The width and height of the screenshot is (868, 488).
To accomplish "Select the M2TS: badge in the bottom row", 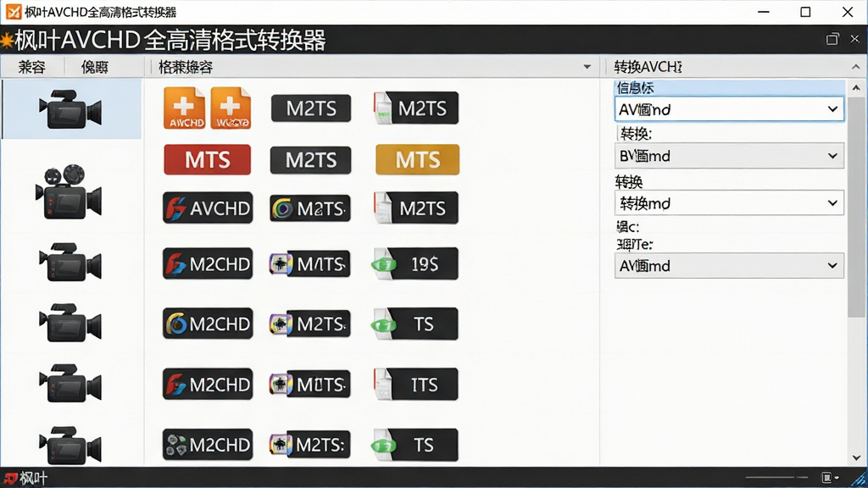I will (x=310, y=444).
